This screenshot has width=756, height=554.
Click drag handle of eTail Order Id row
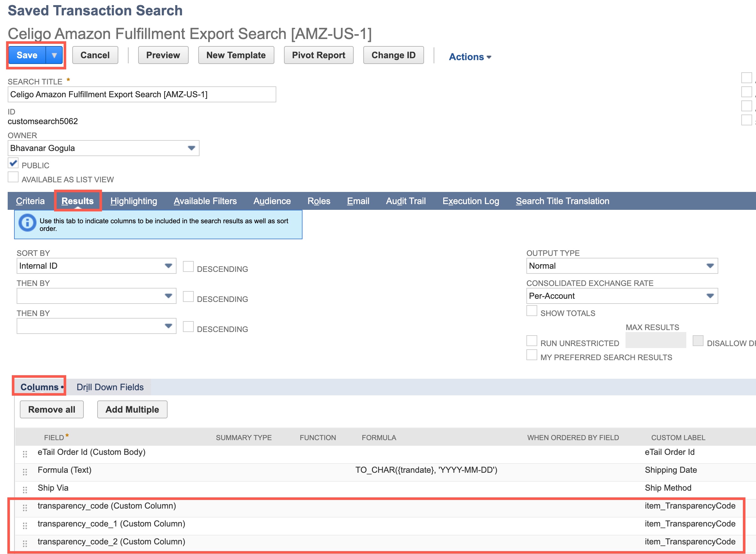(x=25, y=454)
